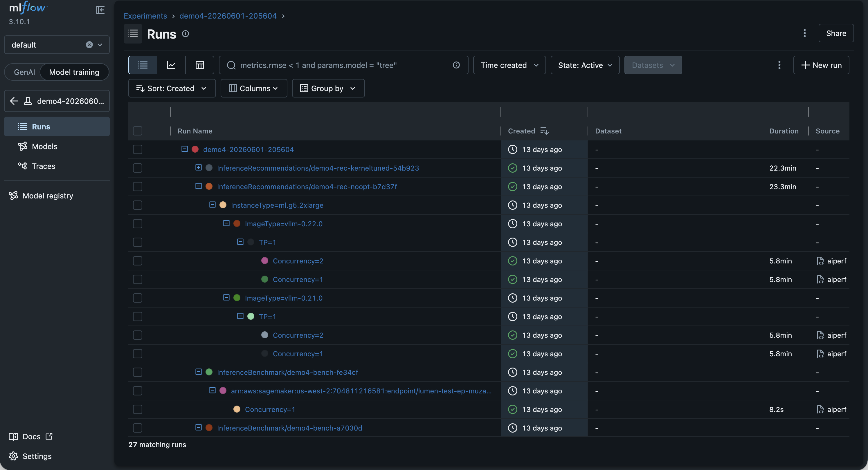Open the Group by dropdown
This screenshot has height=470, width=868.
point(328,88)
